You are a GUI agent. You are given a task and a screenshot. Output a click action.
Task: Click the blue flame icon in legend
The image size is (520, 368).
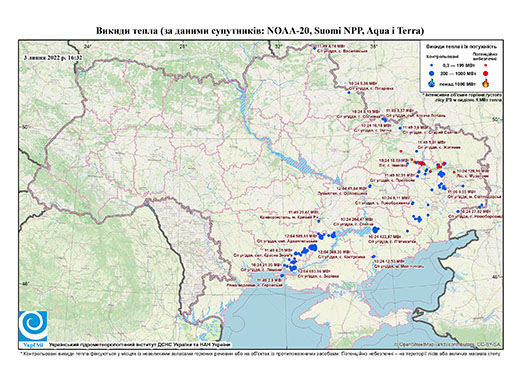(432, 83)
